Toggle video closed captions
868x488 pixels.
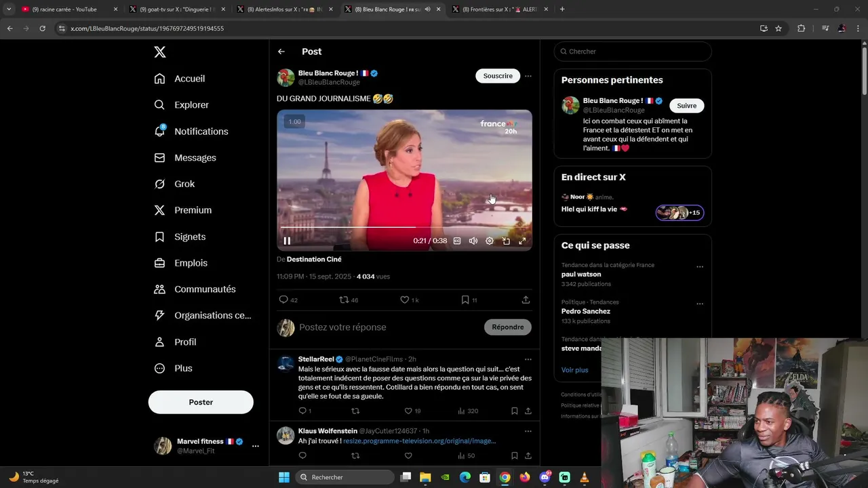pyautogui.click(x=457, y=241)
